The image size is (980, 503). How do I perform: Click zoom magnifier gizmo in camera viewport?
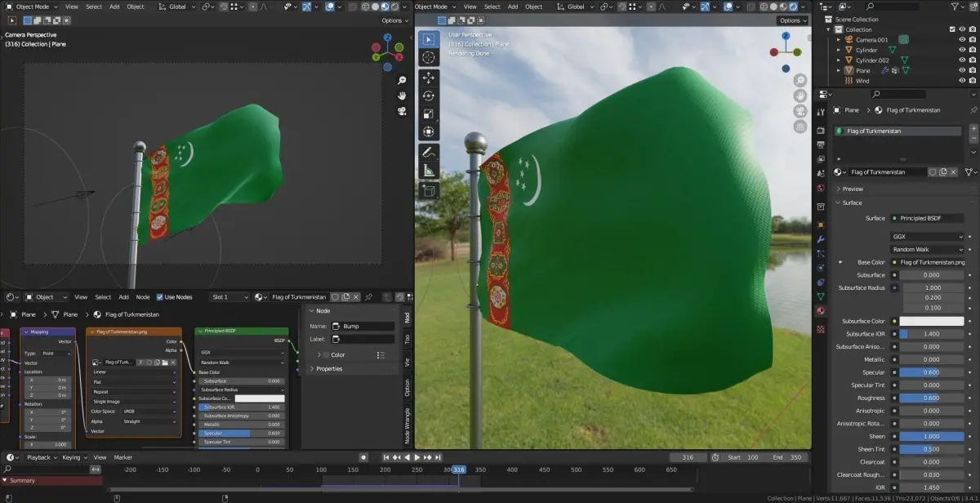(403, 81)
